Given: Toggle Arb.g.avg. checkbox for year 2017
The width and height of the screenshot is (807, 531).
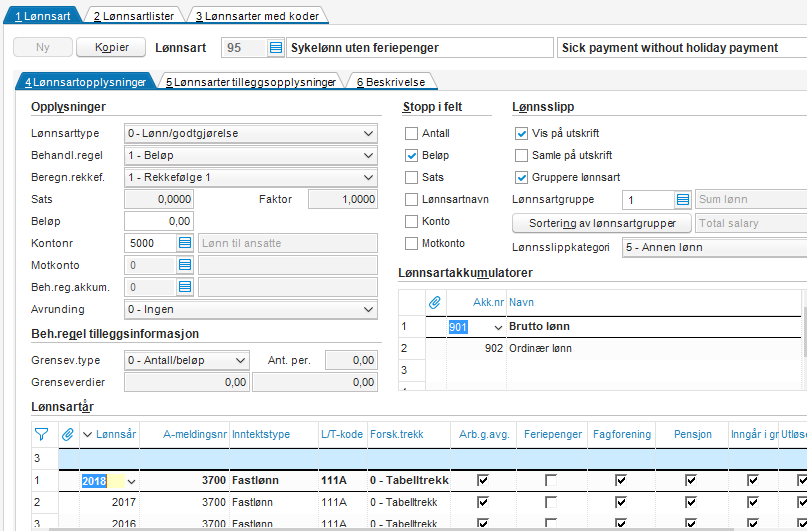Looking at the screenshot, I should click(x=483, y=502).
